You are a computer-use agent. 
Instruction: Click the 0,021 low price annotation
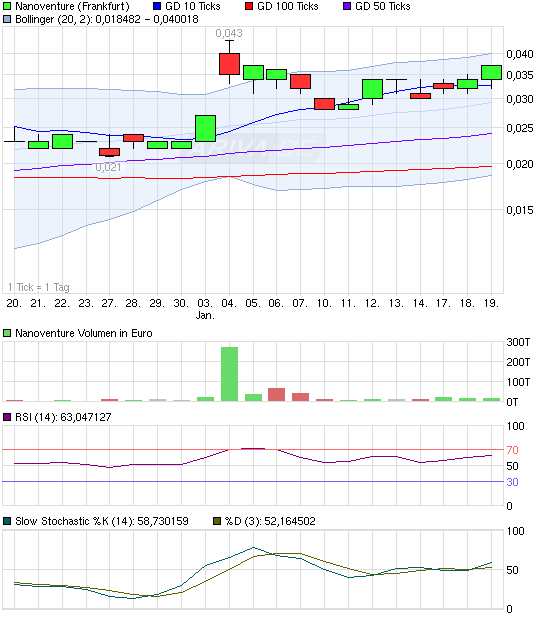click(108, 167)
